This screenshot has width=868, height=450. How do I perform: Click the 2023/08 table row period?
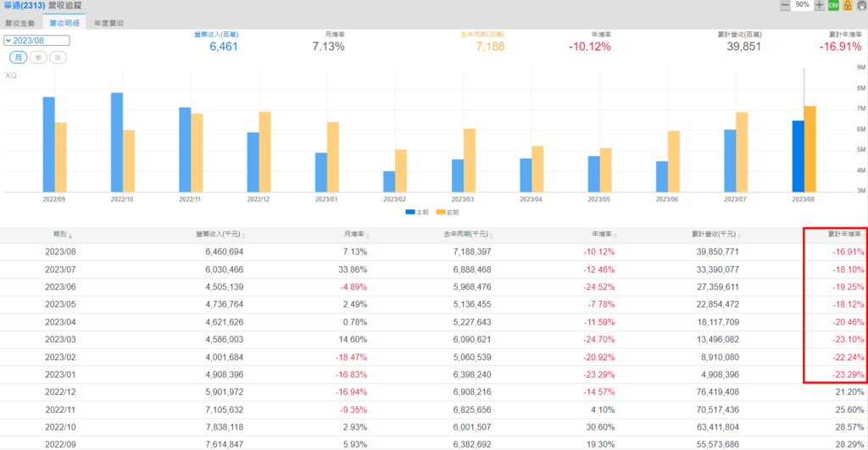pos(60,252)
